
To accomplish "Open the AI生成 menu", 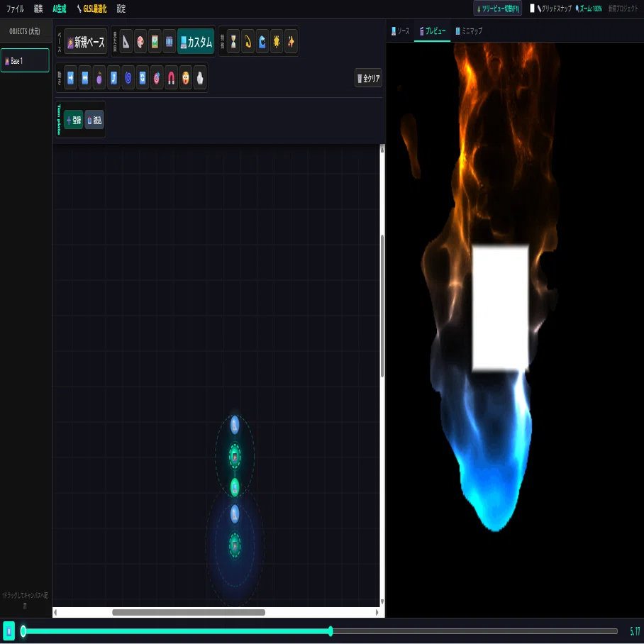I will (60, 9).
